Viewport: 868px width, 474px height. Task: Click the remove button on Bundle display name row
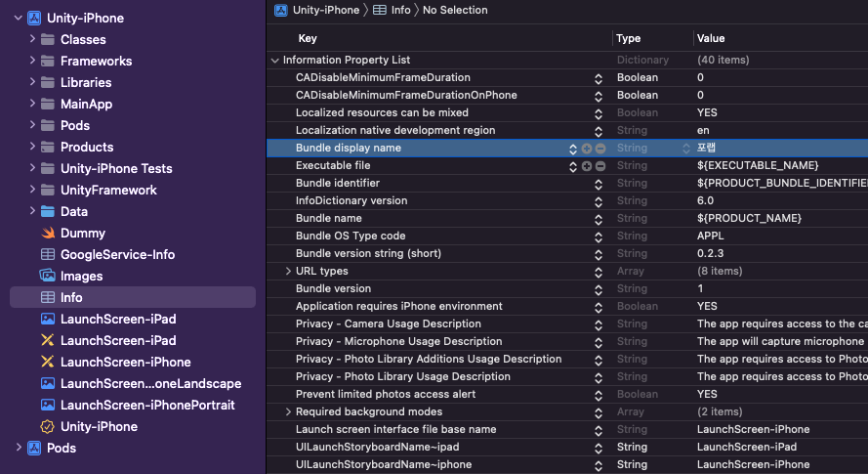point(600,149)
